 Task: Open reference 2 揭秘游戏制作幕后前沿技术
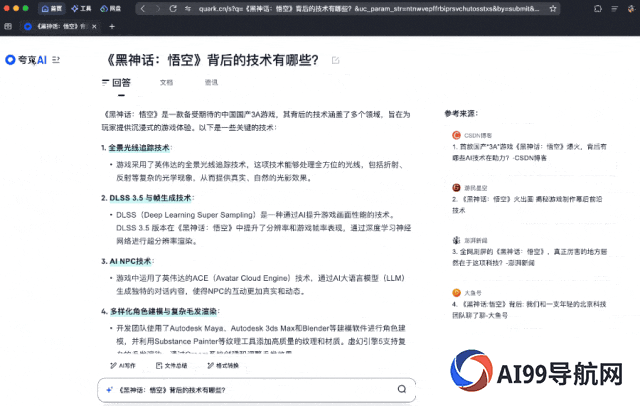click(x=527, y=205)
